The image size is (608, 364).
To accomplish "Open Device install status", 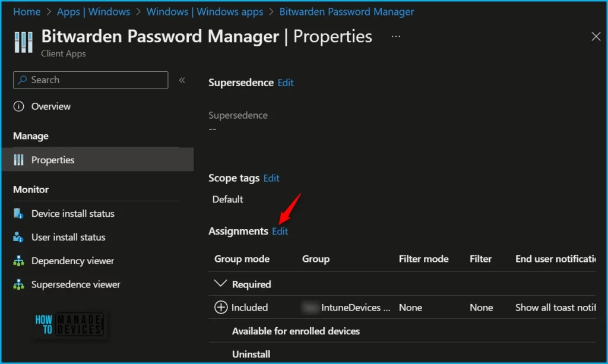I will [x=73, y=214].
